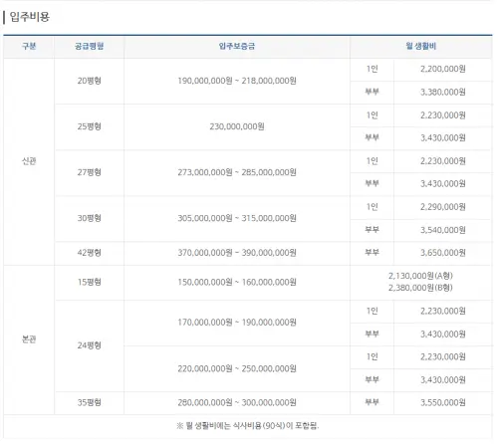Select the 15평형 row label

tap(89, 282)
